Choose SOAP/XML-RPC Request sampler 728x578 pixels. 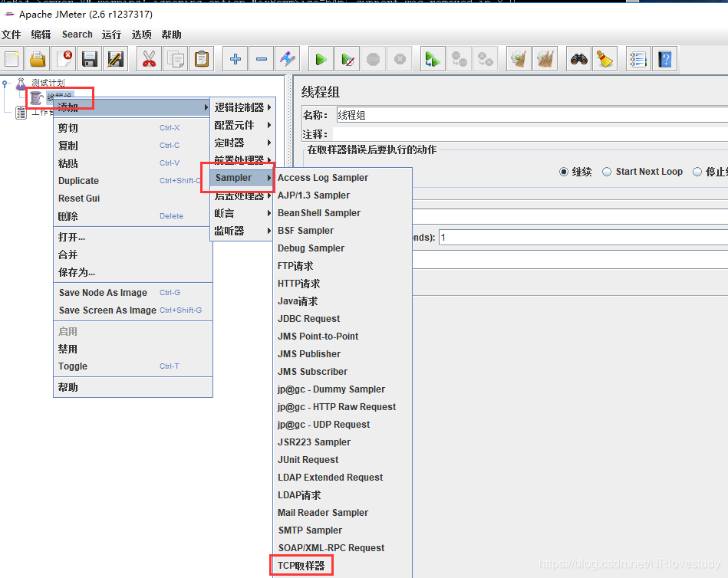click(x=342, y=548)
